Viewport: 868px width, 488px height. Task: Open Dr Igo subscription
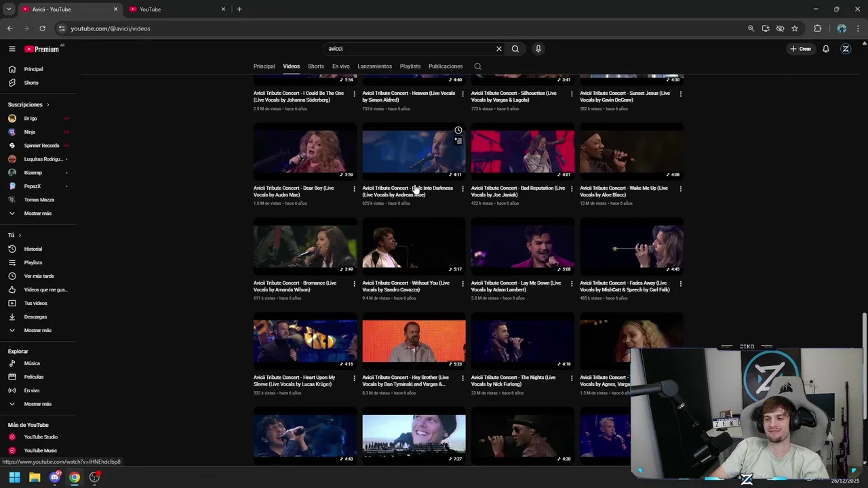click(38, 119)
